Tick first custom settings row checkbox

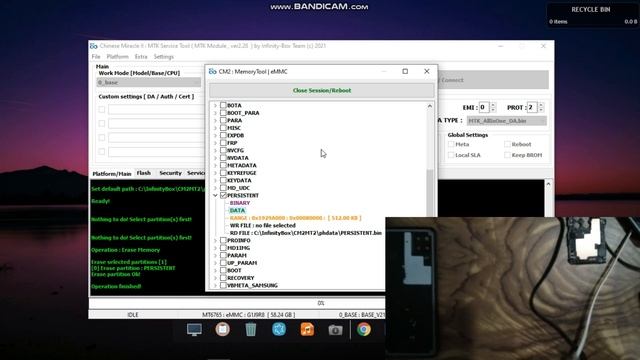pyautogui.click(x=102, y=109)
